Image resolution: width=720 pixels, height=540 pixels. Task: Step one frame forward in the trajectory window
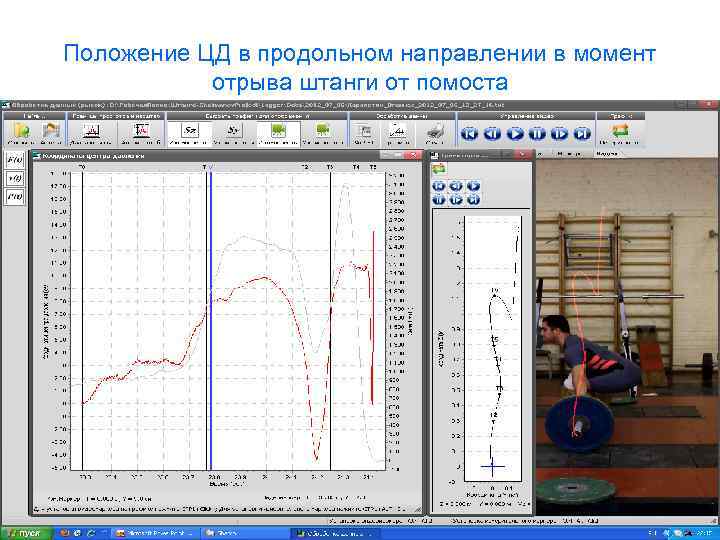click(456, 200)
